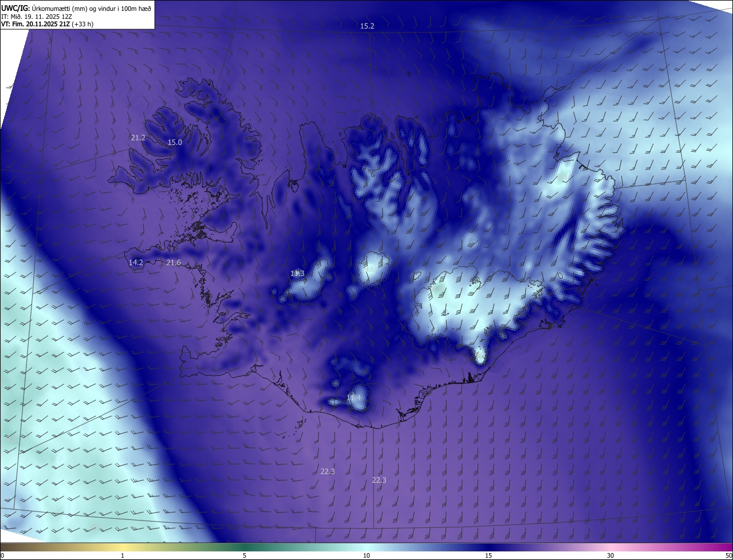
Task: Click the '50' tick on the color scale
Action: point(728,555)
